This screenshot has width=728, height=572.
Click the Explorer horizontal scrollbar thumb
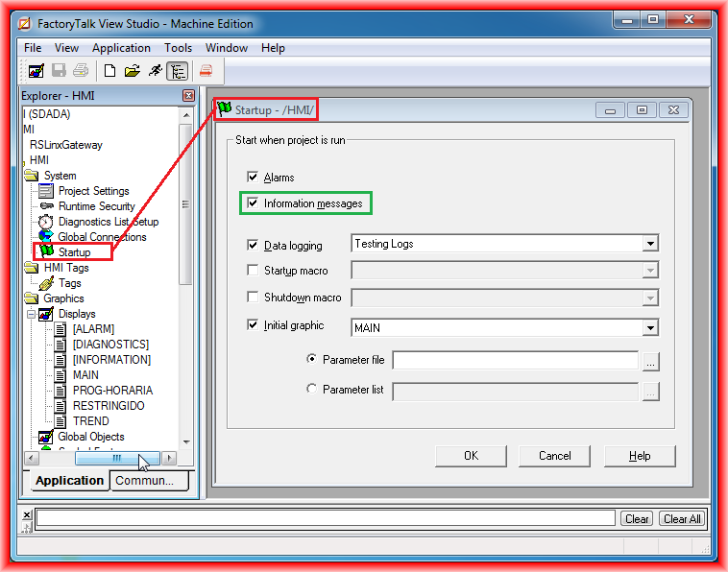tap(116, 459)
